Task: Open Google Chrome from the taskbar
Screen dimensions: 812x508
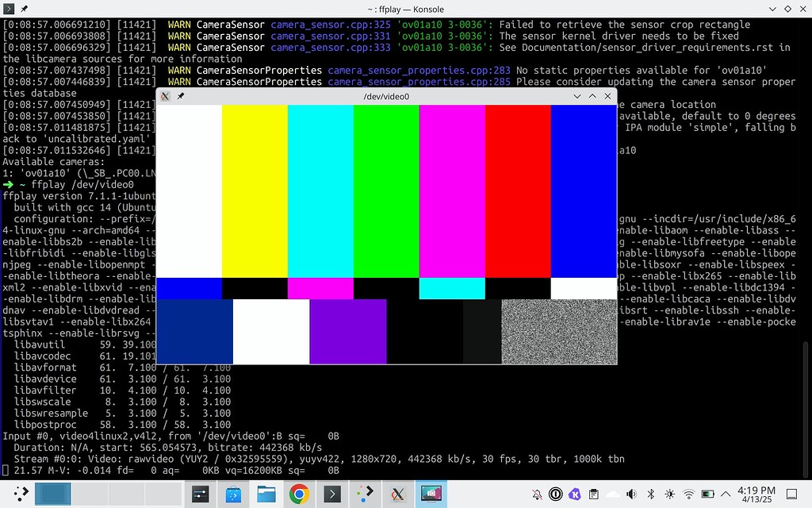Action: pos(300,493)
